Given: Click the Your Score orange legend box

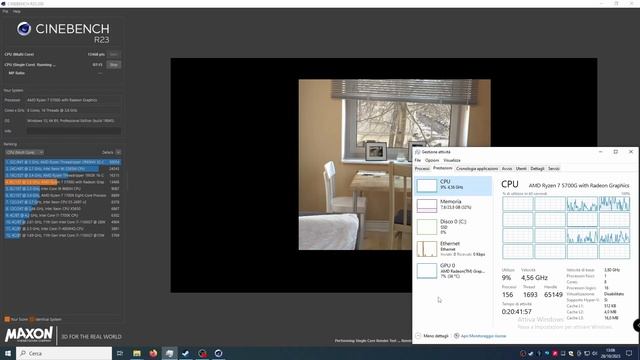Looking at the screenshot, I should (7, 319).
